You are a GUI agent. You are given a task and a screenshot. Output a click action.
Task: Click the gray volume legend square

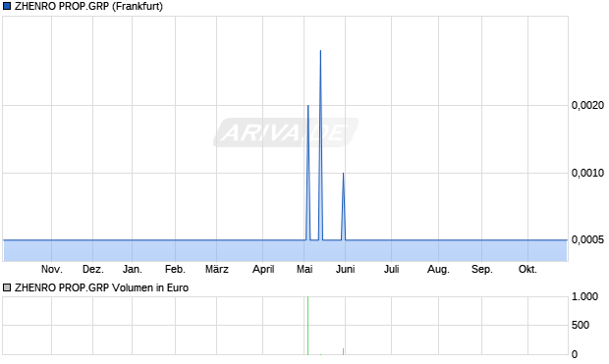[7, 287]
